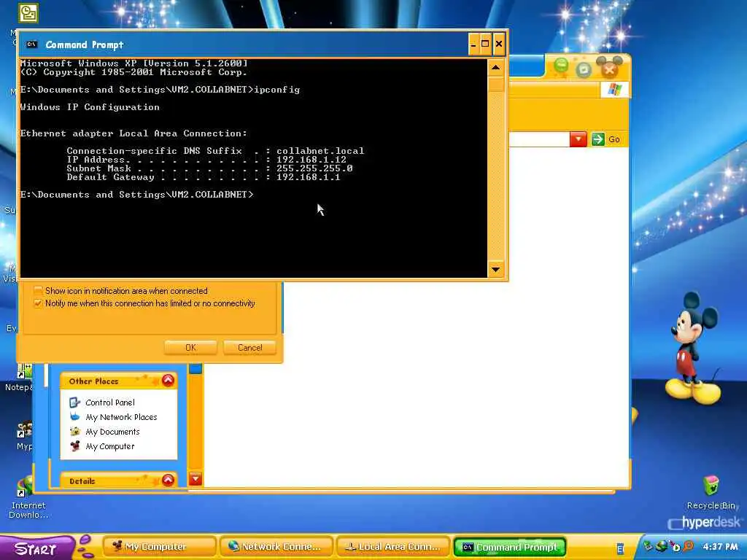This screenshot has height=560, width=747.
Task: Open My Documents in Other Places
Action: [x=112, y=432]
